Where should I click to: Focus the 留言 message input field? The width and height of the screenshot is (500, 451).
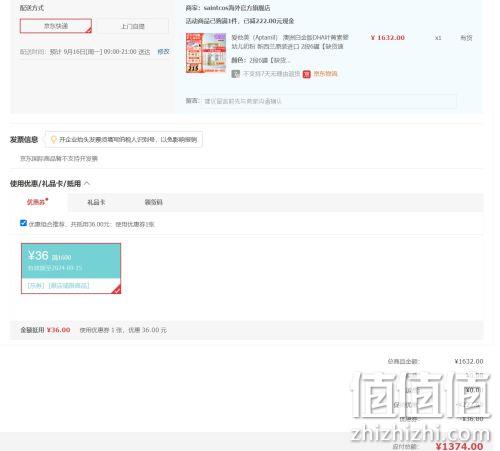click(328, 101)
